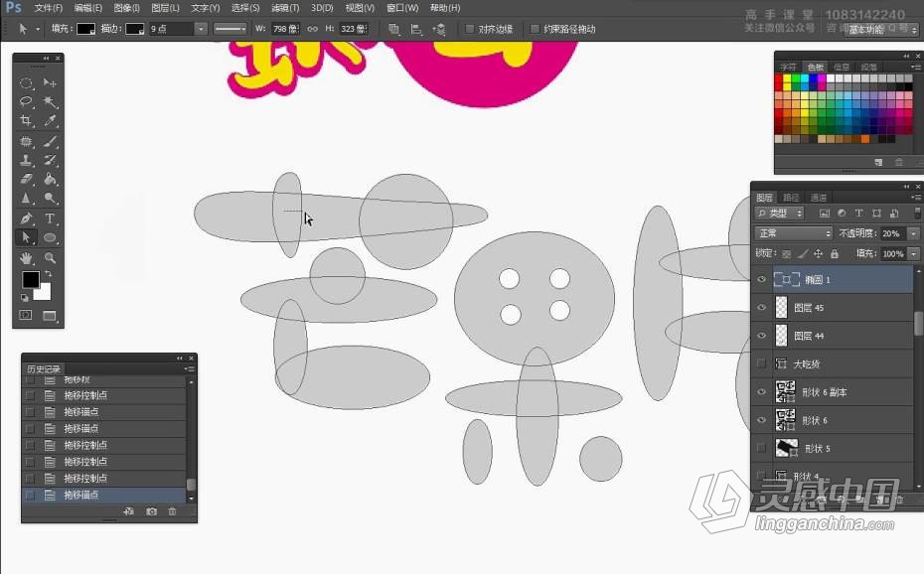This screenshot has width=924, height=574.
Task: Open the 文件(F) menu
Action: point(49,8)
